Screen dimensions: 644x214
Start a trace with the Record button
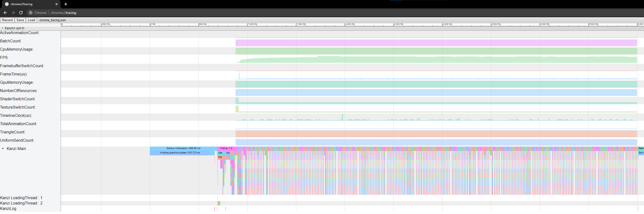coord(8,20)
